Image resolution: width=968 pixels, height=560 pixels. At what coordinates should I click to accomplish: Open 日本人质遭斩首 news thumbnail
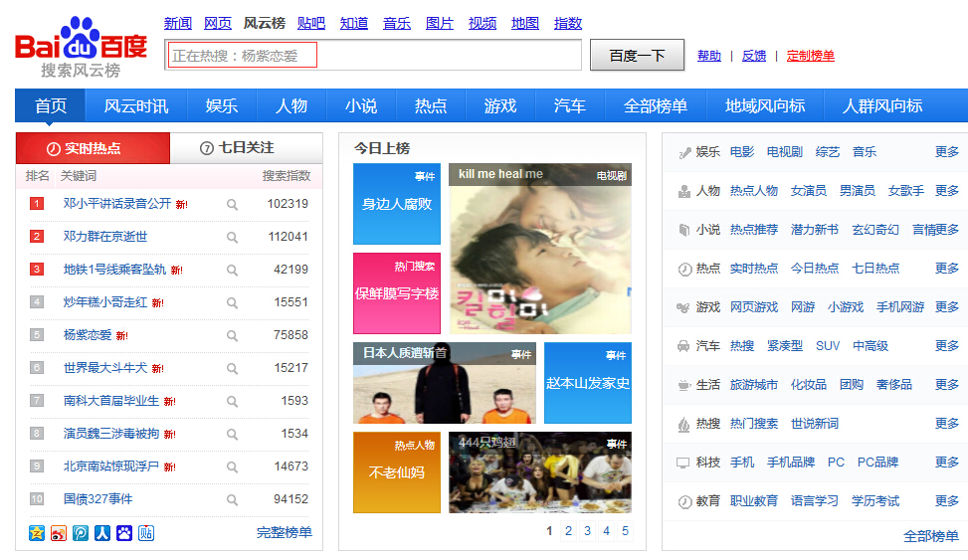tap(445, 383)
